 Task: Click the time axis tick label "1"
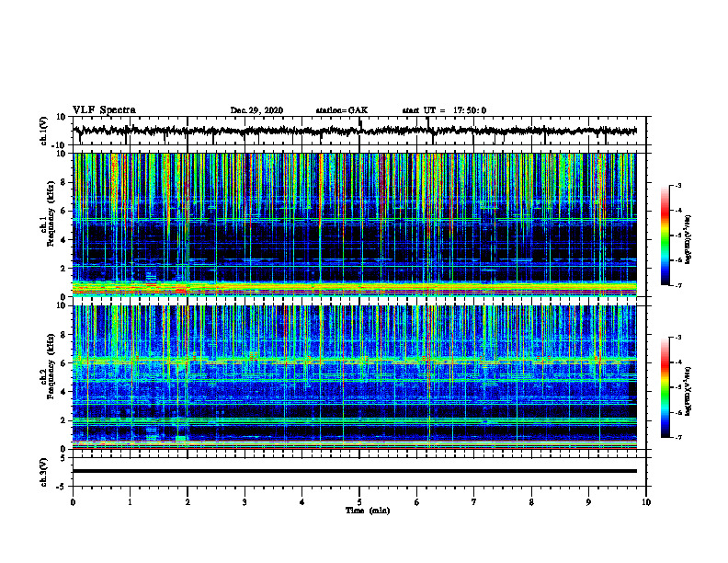(x=130, y=502)
